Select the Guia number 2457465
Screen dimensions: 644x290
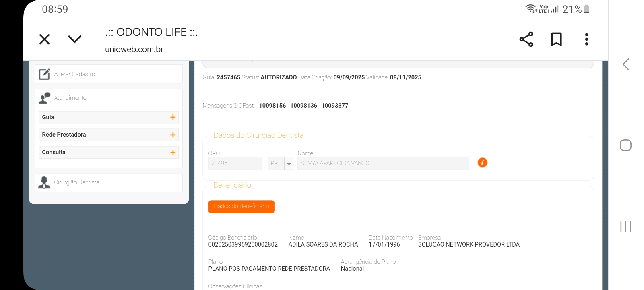tap(228, 77)
